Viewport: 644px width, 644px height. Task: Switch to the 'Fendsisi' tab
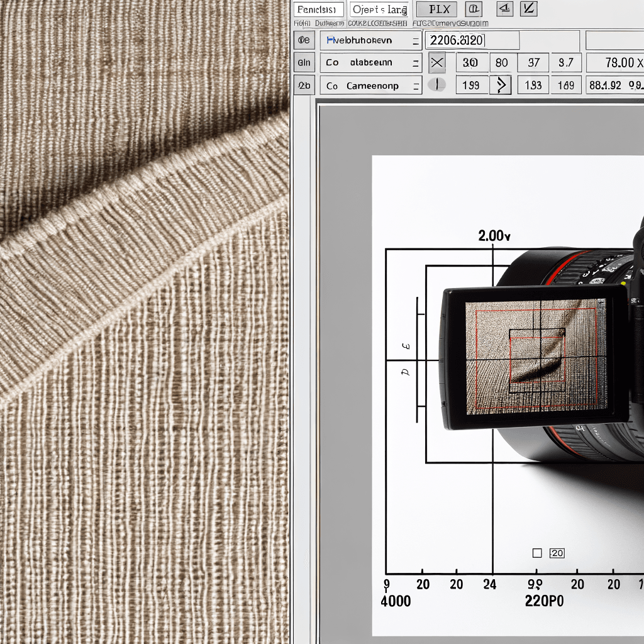click(x=319, y=9)
